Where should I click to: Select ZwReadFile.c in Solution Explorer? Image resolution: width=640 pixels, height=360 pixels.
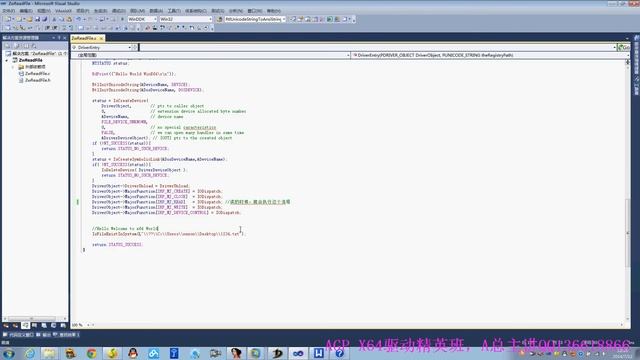click(37, 73)
